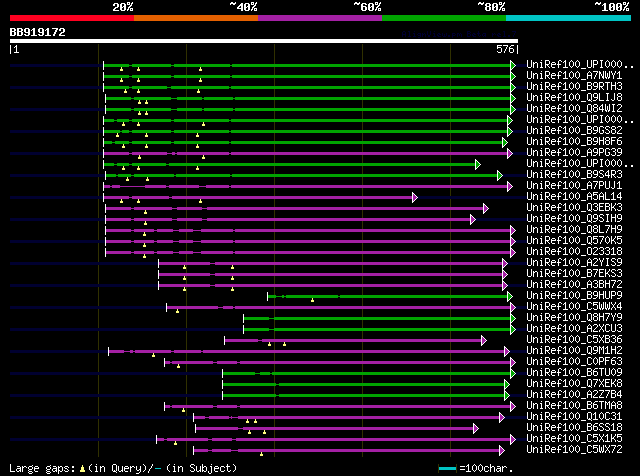Click the BB919172 query name
Viewport: 640px width, 476px height.
click(x=38, y=32)
